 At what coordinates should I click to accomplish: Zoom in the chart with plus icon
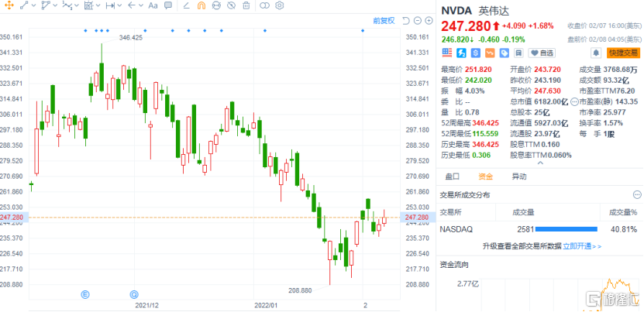point(429,21)
